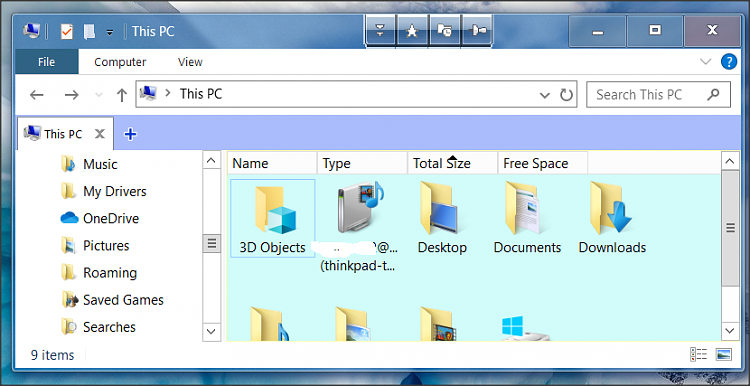This screenshot has height=386, width=750.
Task: Click the down-arrow button in title bar group
Action: pos(380,31)
